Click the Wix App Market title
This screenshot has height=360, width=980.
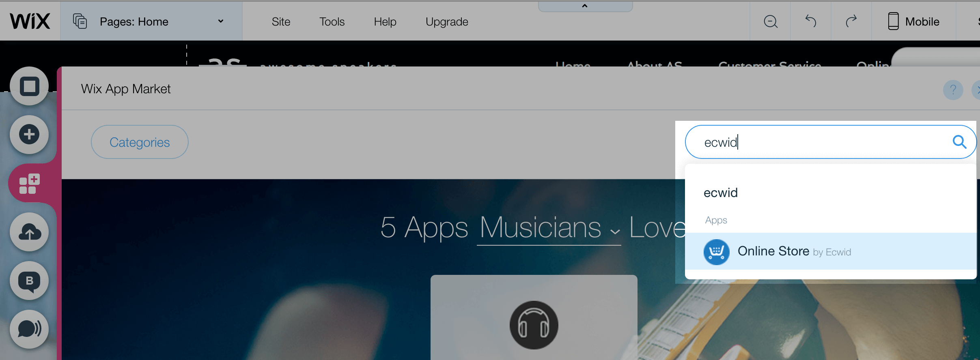point(126,89)
